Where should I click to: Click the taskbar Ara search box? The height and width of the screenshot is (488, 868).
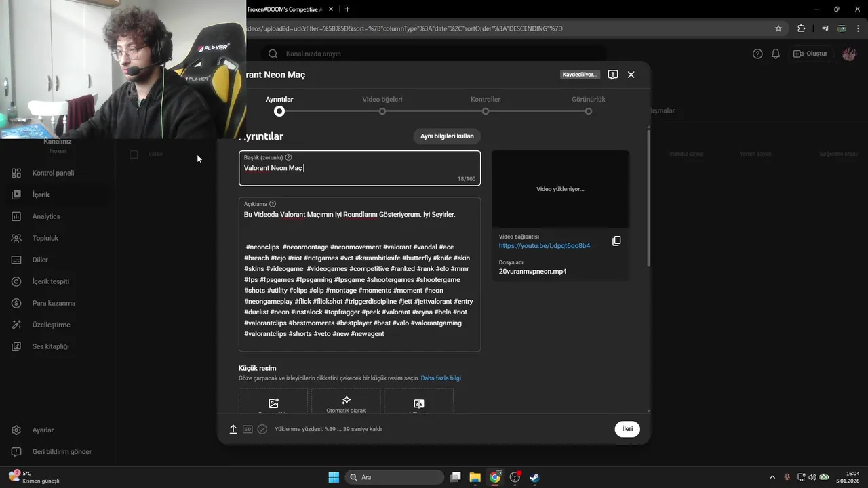tap(393, 477)
